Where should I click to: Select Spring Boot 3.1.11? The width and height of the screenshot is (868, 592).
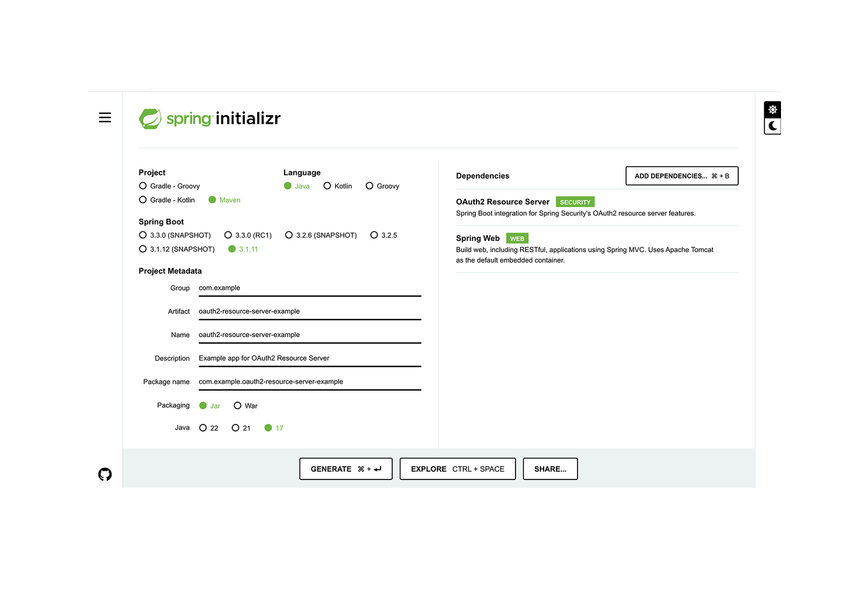(243, 249)
